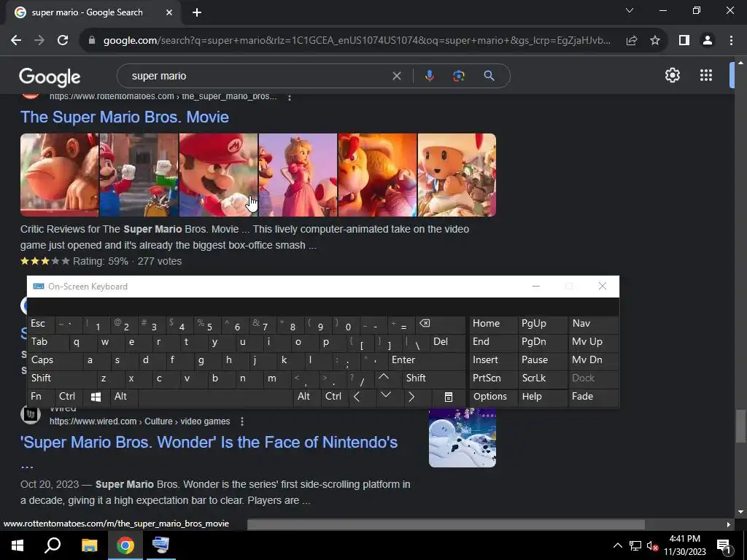Image resolution: width=747 pixels, height=560 pixels.
Task: Click the Toad movie thumbnail
Action: (x=457, y=175)
